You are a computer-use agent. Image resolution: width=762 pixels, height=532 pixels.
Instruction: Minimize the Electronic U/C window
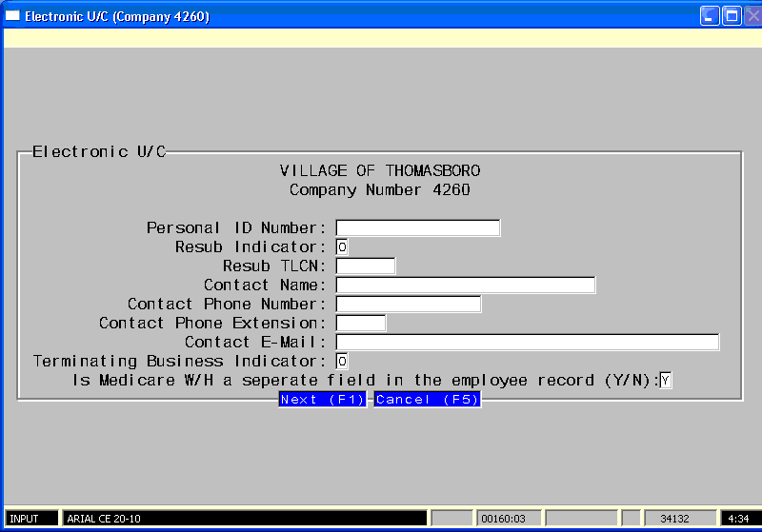tap(710, 16)
